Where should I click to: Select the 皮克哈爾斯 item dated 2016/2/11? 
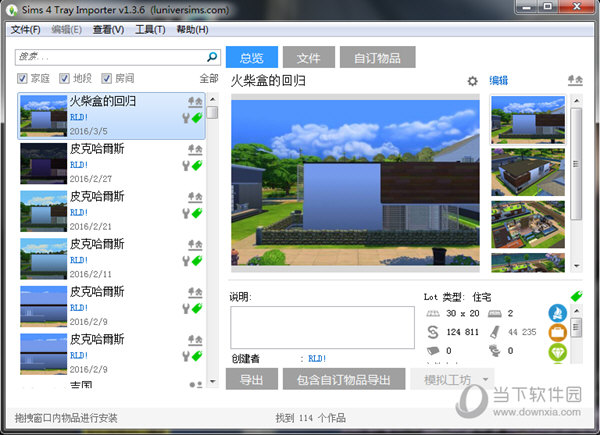pyautogui.click(x=112, y=259)
